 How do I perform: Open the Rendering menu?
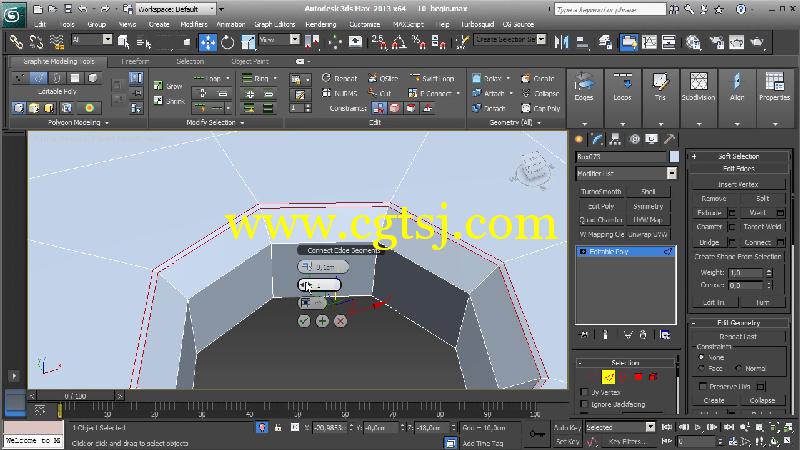click(x=320, y=24)
